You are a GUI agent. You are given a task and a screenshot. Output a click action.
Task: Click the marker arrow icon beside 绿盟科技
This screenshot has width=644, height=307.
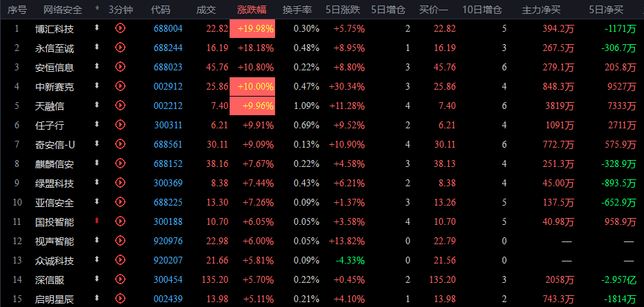tap(97, 182)
